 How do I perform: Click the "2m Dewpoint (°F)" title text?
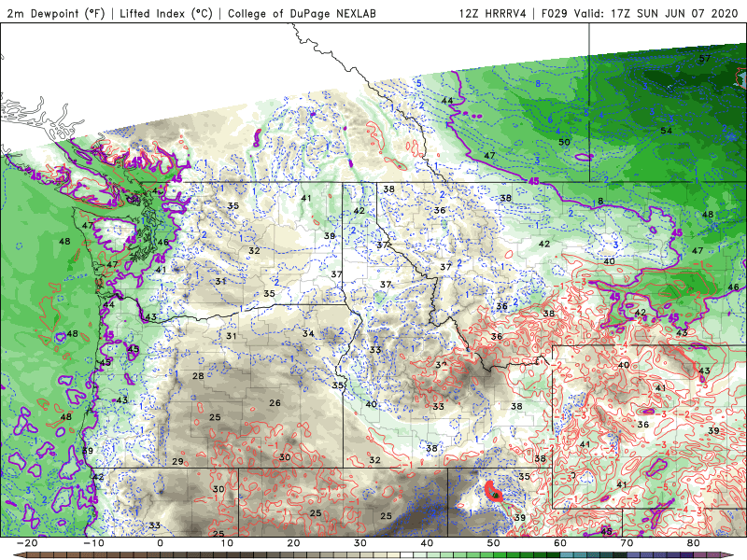56,13
